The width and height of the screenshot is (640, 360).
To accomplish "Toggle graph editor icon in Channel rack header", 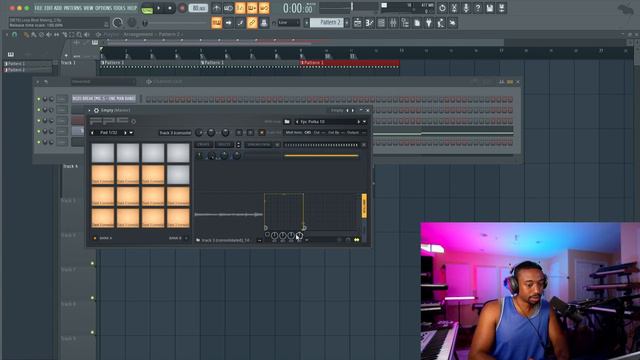I will tap(502, 82).
